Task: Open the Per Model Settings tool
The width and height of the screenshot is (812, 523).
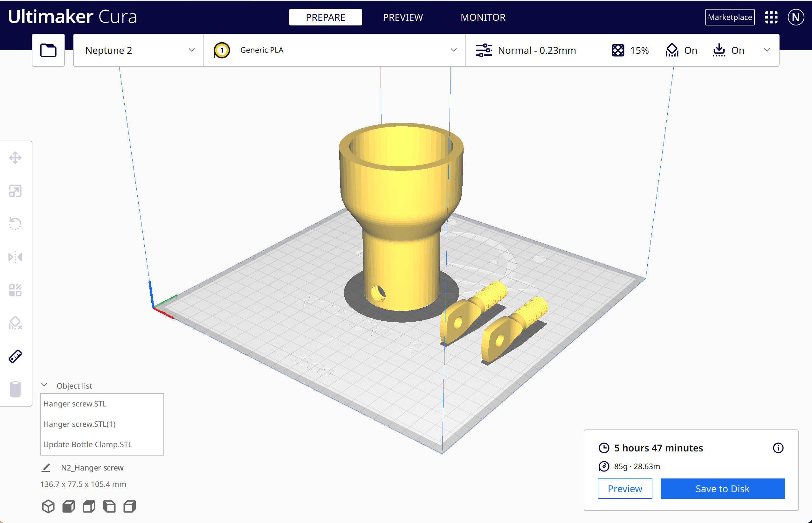Action: pos(15,290)
